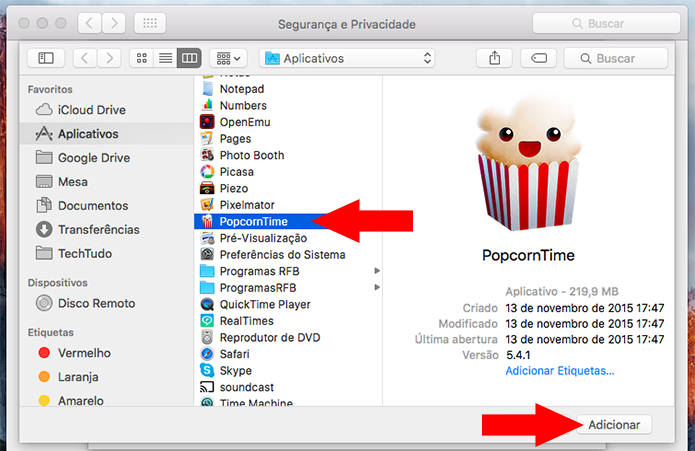Click the Favoritos sidebar heading
Viewport: 695px width, 451px height.
pyautogui.click(x=50, y=89)
